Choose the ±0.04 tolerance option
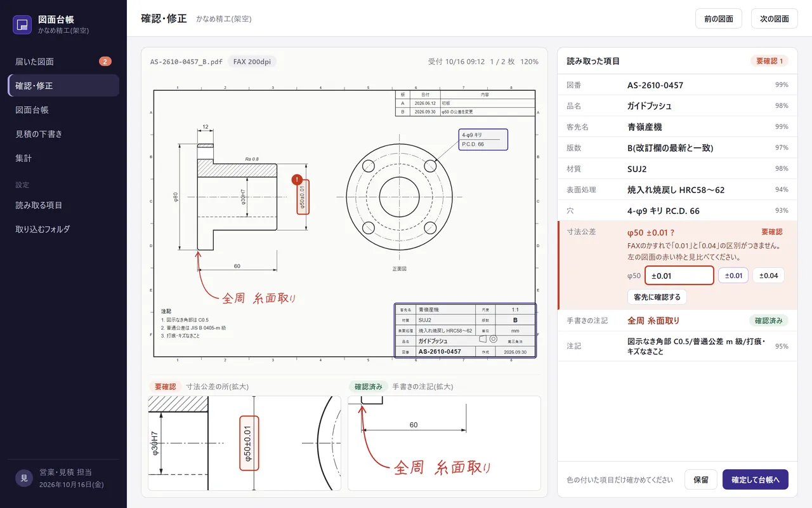This screenshot has height=508, width=812. (768, 276)
